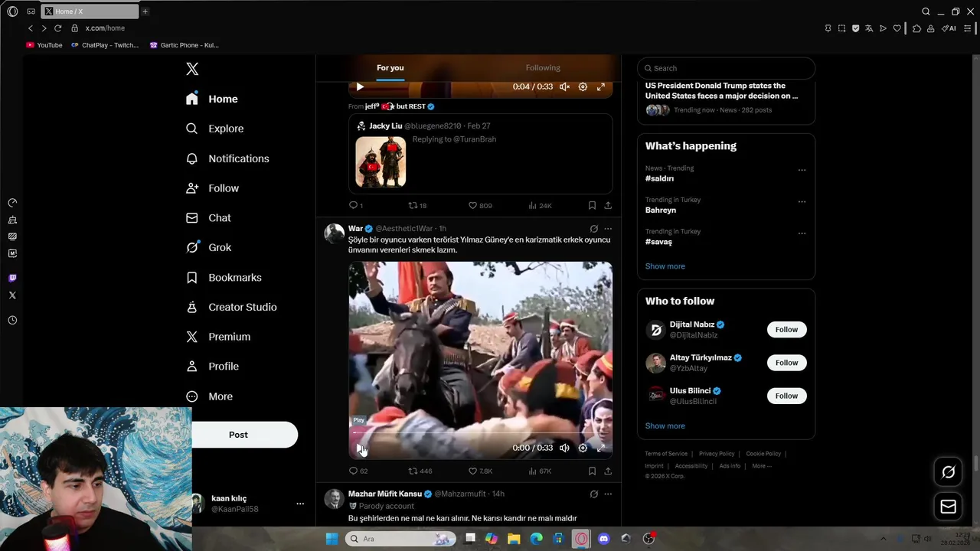Screen dimensions: 980x551
Task: Open Gartic Phone bookmark
Action: [185, 45]
